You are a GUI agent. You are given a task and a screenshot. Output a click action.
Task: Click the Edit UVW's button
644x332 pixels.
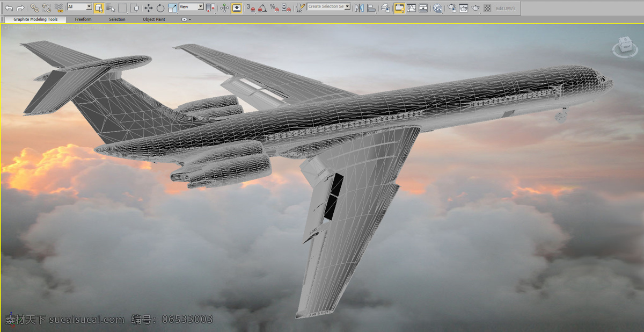pyautogui.click(x=506, y=8)
